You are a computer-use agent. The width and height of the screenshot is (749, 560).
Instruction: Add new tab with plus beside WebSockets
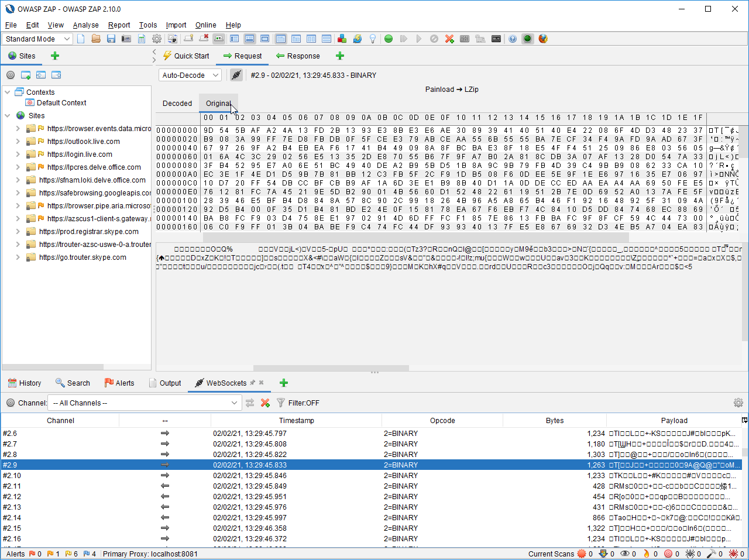pos(284,383)
